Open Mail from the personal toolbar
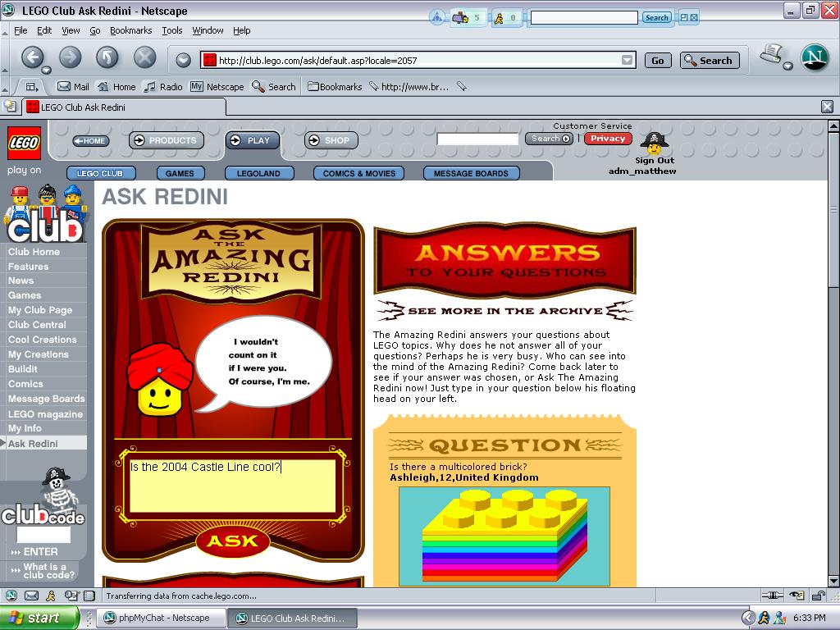This screenshot has width=840, height=630. coord(73,87)
